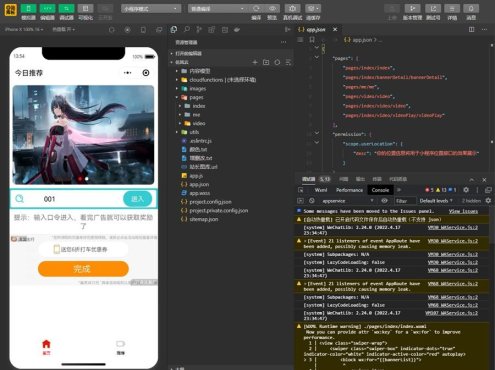Toggle the console live expression eye icon
Screen dimensions: 495x370
point(384,201)
